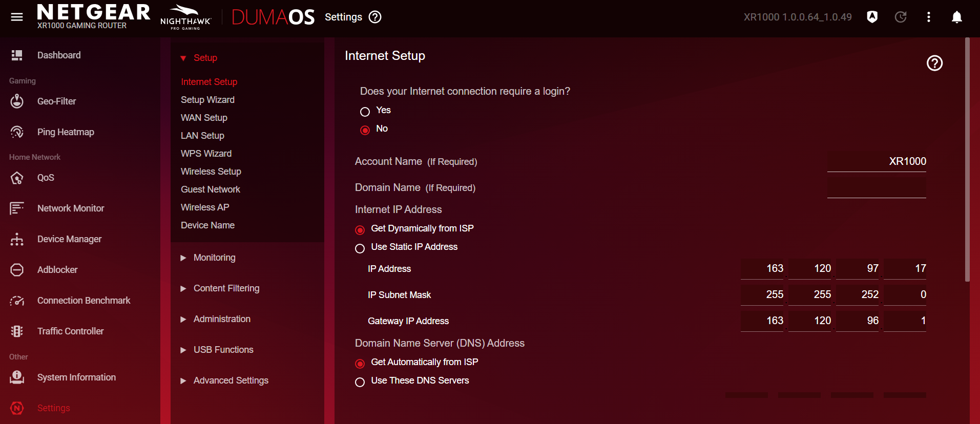
Task: Choose Use These DNS Servers option
Action: point(360,382)
